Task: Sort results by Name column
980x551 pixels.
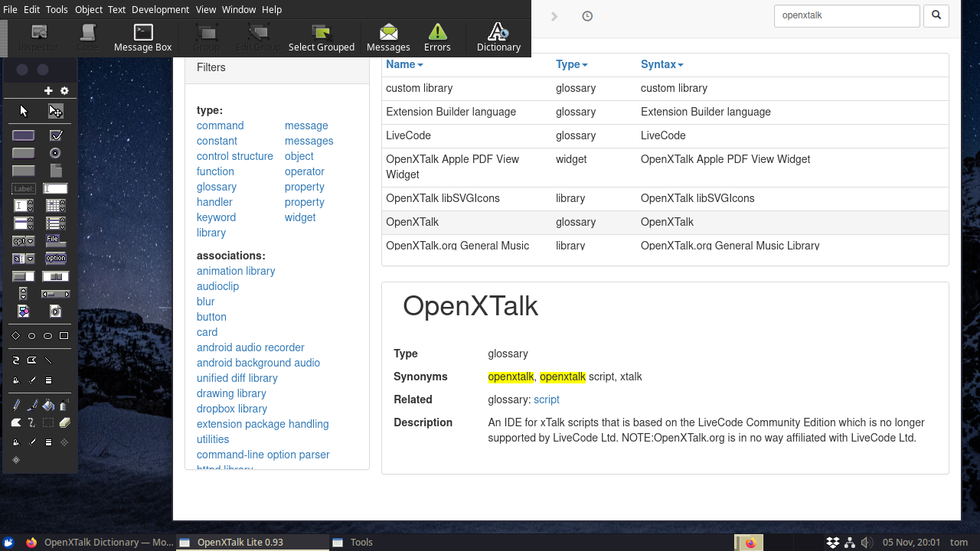Action: point(404,64)
